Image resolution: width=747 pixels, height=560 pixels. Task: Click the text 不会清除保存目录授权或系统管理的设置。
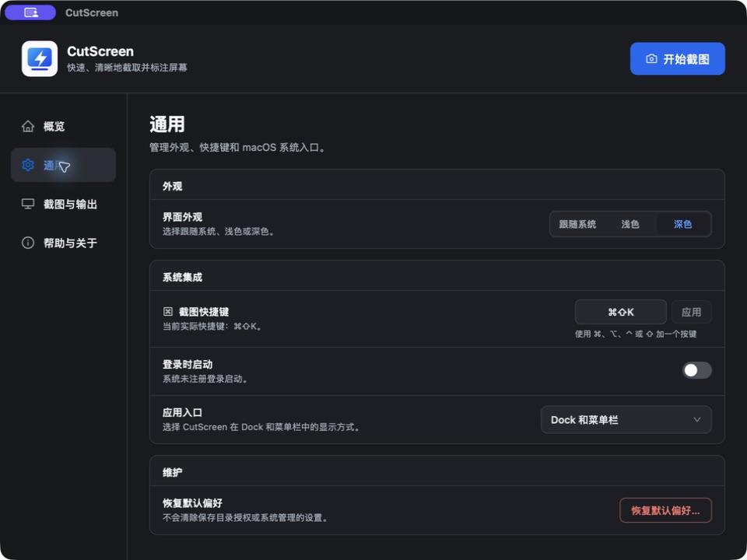[246, 518]
